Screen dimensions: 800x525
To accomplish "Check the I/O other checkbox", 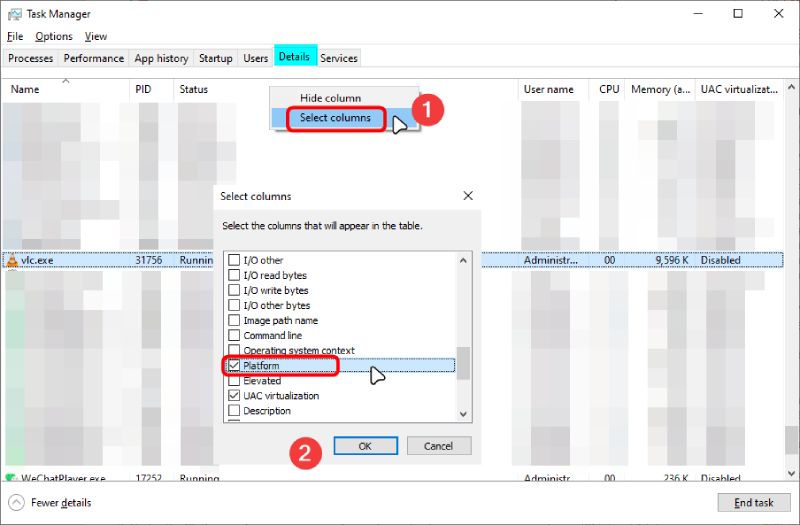I will [234, 260].
